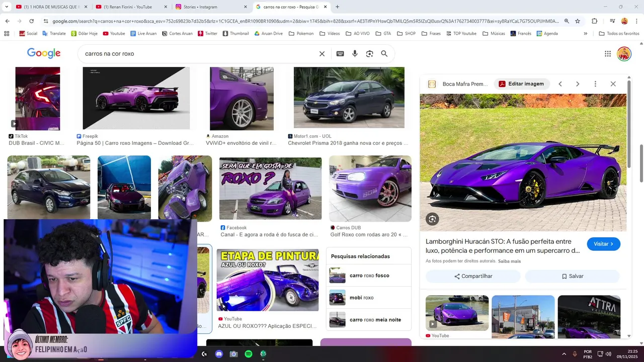Open the volume control in system tray

click(x=608, y=354)
